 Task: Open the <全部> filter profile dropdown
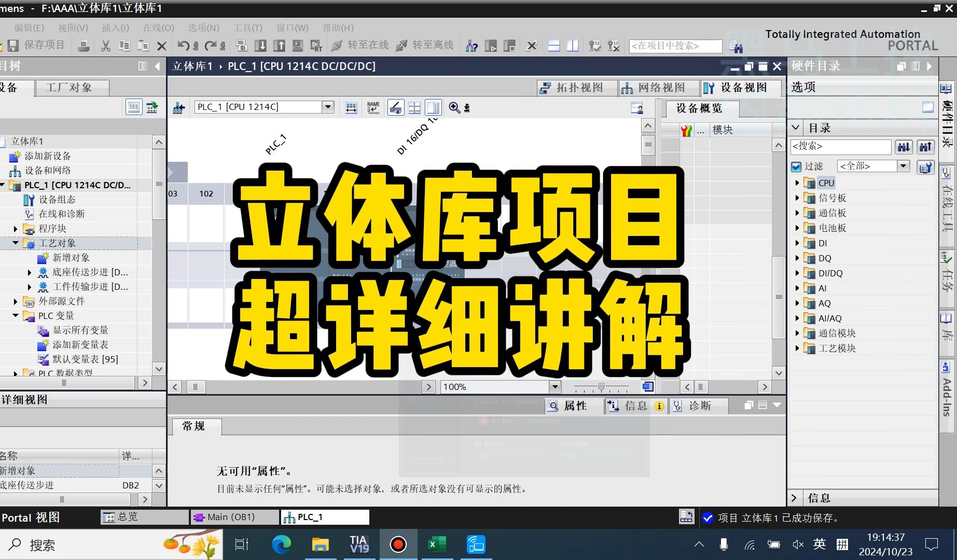click(903, 166)
